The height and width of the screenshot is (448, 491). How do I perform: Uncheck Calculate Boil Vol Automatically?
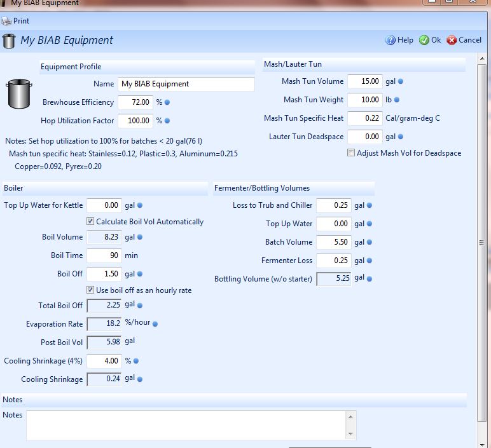(x=90, y=221)
